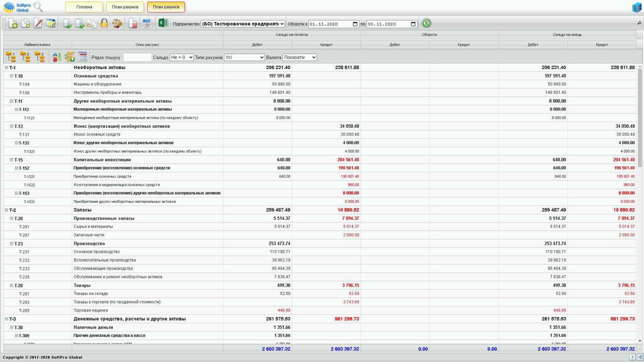Viewport: 644px width, 362px height.
Task: Click the single document with checkmark icon
Action: click(x=67, y=23)
